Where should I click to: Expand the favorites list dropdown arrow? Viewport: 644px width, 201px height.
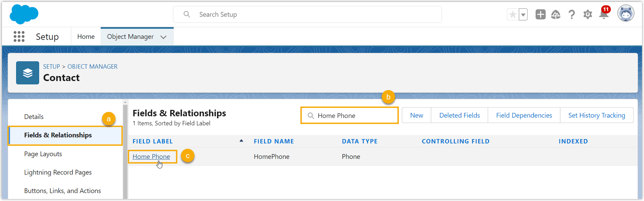523,14
